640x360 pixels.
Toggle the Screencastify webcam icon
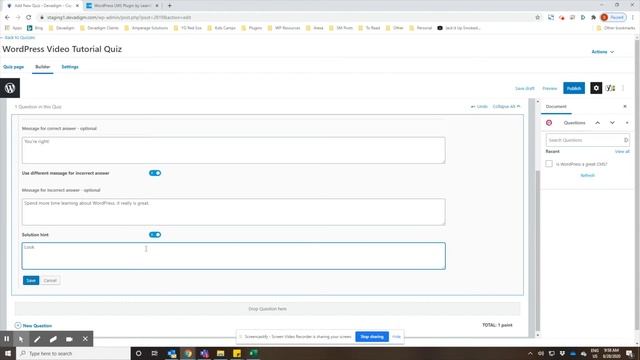click(x=69, y=339)
